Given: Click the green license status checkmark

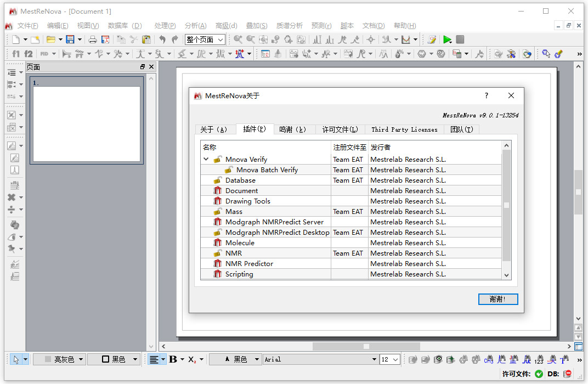Looking at the screenshot, I should click(x=539, y=374).
